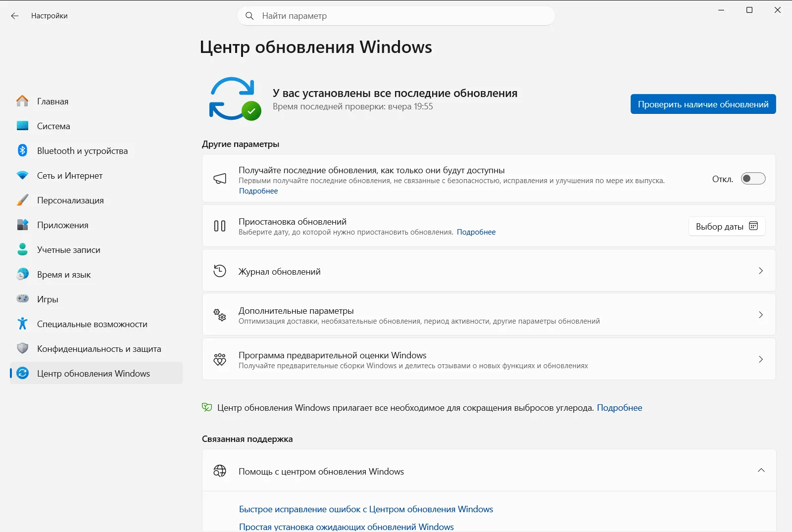This screenshot has height=532, width=792.
Task: Open Специальные возможности section
Action: pos(97,324)
